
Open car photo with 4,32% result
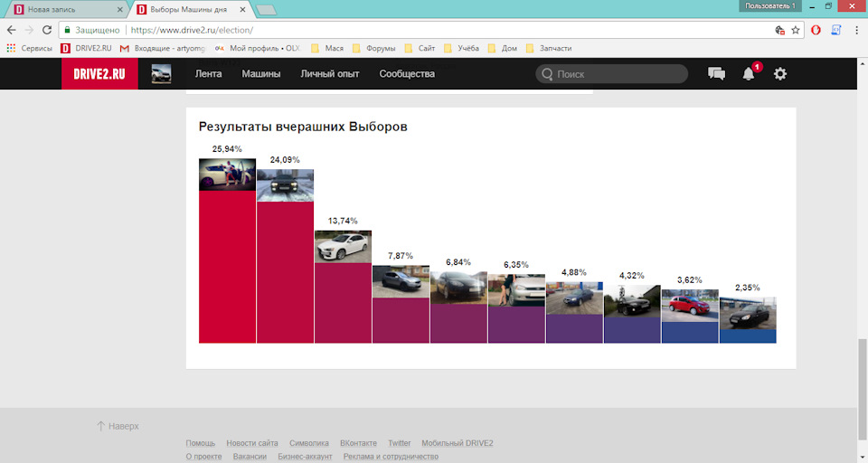tap(632, 301)
